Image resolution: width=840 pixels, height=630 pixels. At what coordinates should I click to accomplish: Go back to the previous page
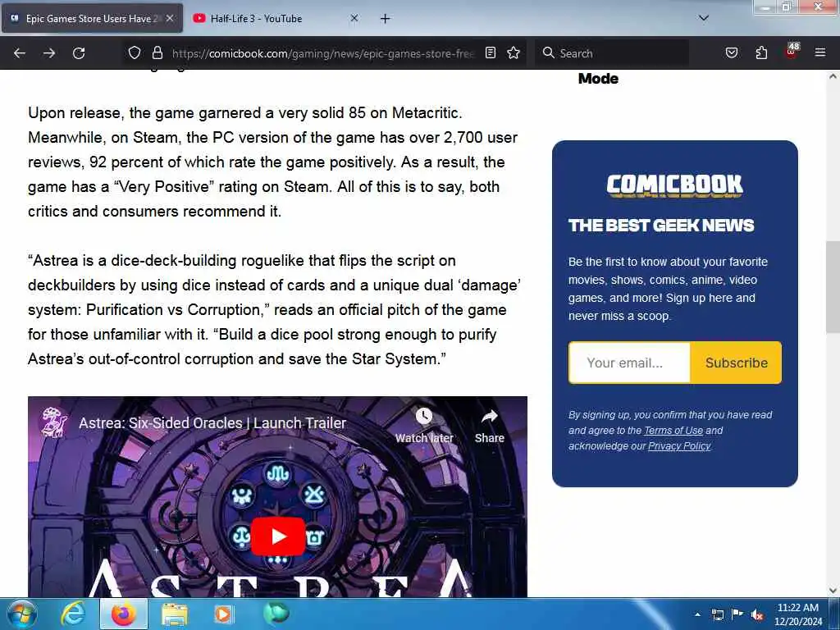pos(20,53)
